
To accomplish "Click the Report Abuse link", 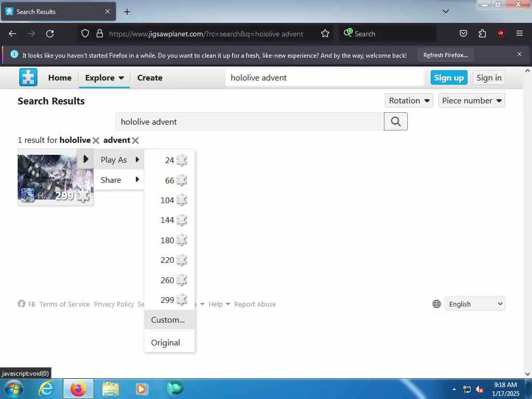I will click(255, 304).
